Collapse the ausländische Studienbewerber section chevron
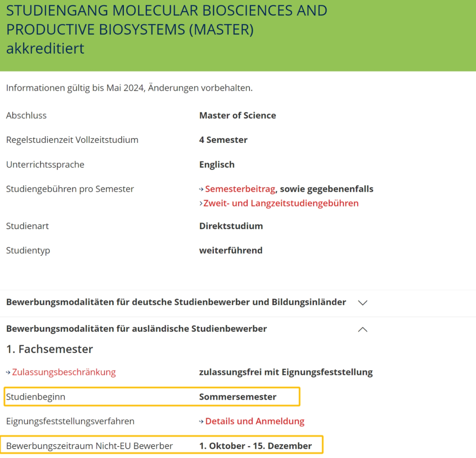 coord(363,329)
